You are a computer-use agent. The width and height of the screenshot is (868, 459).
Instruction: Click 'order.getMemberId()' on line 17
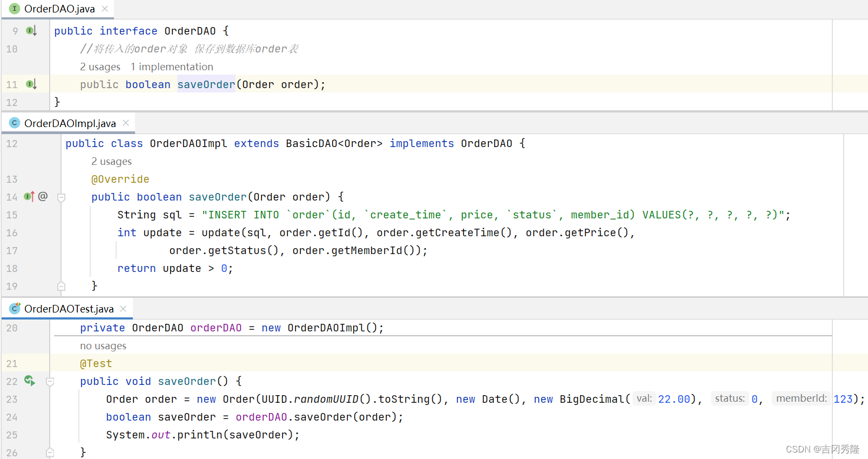(356, 250)
